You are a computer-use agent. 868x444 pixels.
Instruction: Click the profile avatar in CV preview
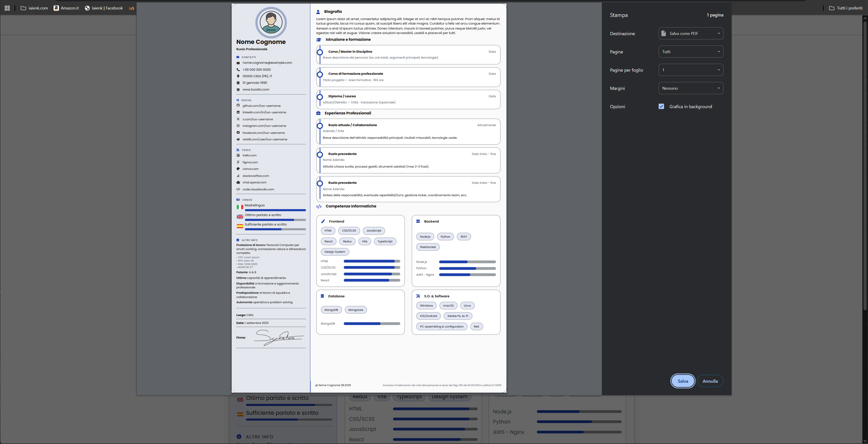[271, 22]
